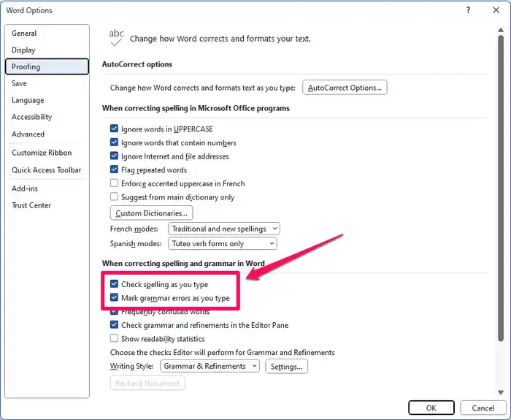Expand the Writing Style dropdown

210,366
